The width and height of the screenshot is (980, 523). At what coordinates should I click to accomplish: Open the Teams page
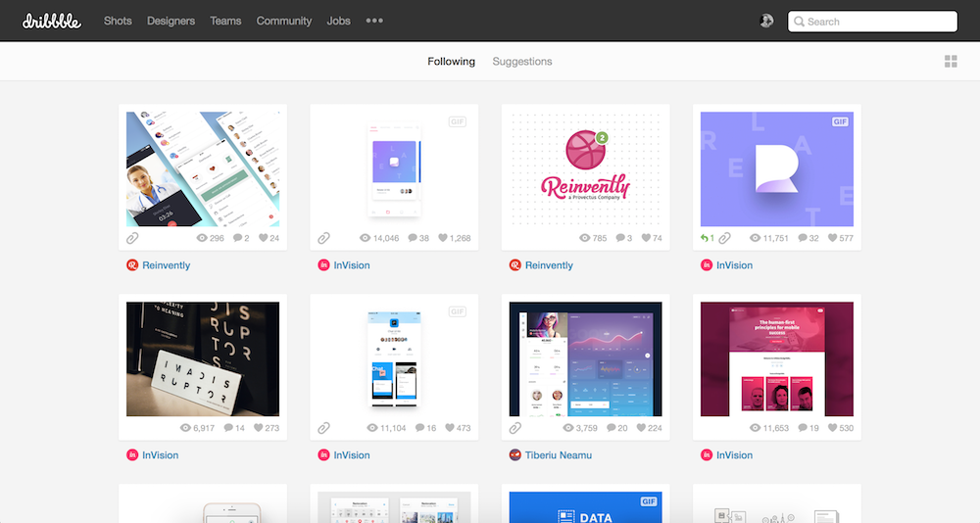click(225, 21)
